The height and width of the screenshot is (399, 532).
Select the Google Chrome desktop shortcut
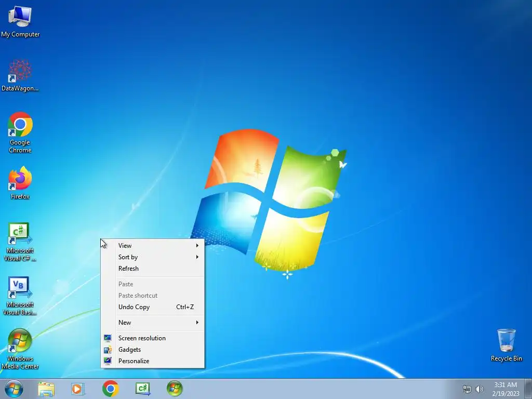(x=20, y=132)
